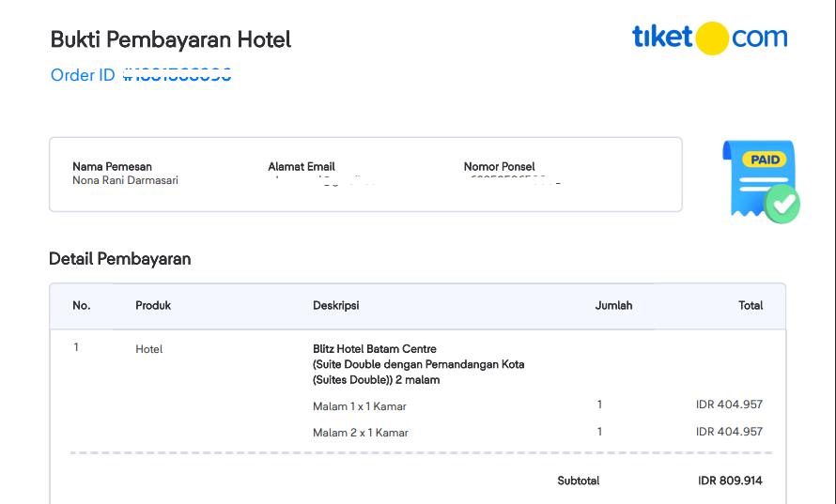Click the Hotel product cell
Screen dimensions: 836x504
coord(149,349)
